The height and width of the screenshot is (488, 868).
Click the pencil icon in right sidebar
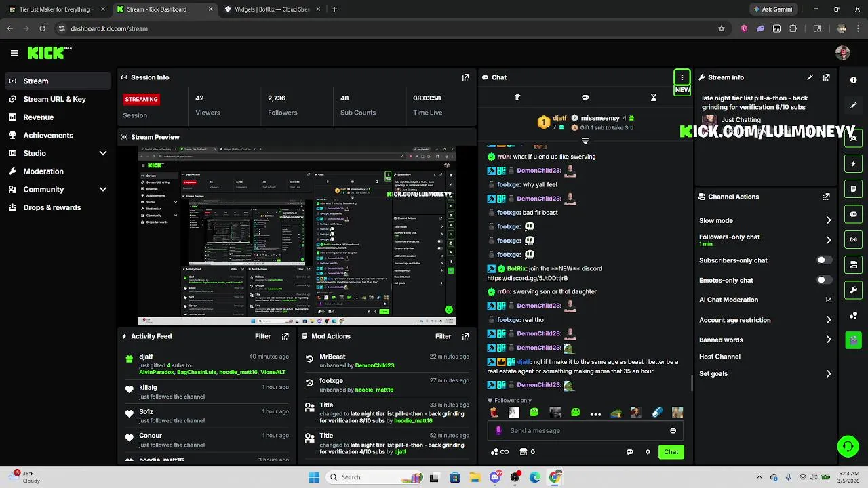pos(853,105)
